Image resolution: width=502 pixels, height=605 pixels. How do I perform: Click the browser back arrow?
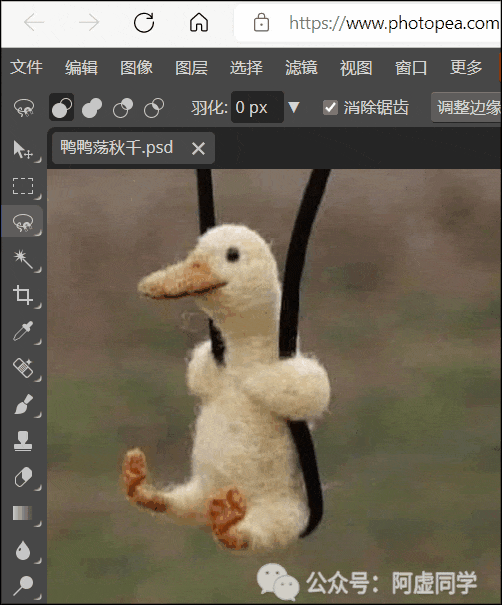(x=34, y=23)
